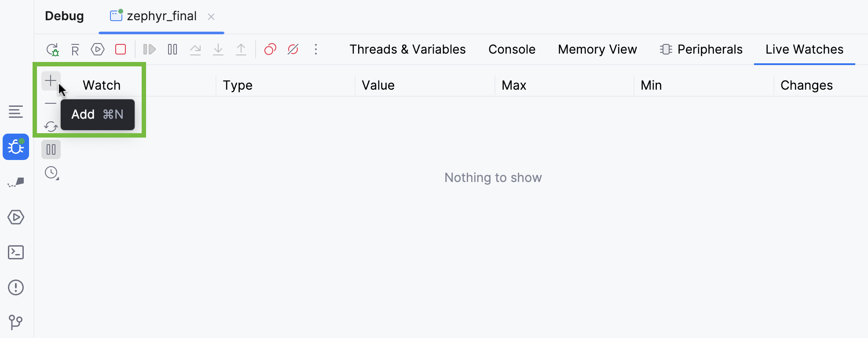Step into the current function
This screenshot has height=338, width=868.
[218, 49]
